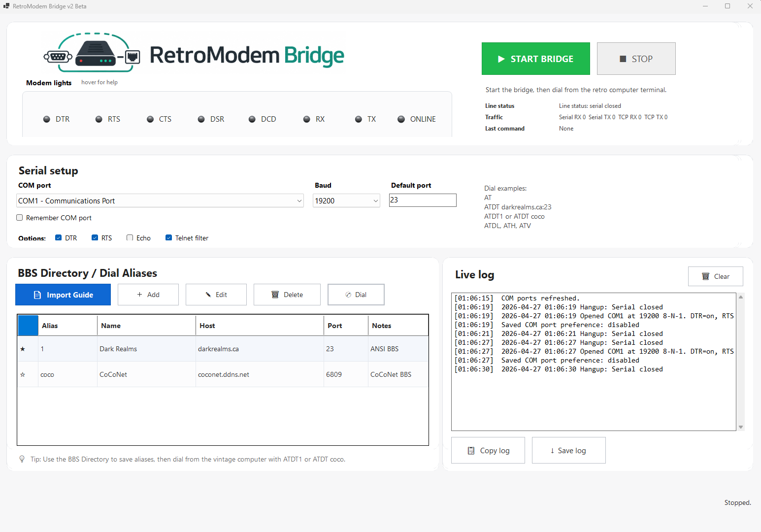
Task: Select the coconet.ddns.net host cell
Action: click(260, 374)
